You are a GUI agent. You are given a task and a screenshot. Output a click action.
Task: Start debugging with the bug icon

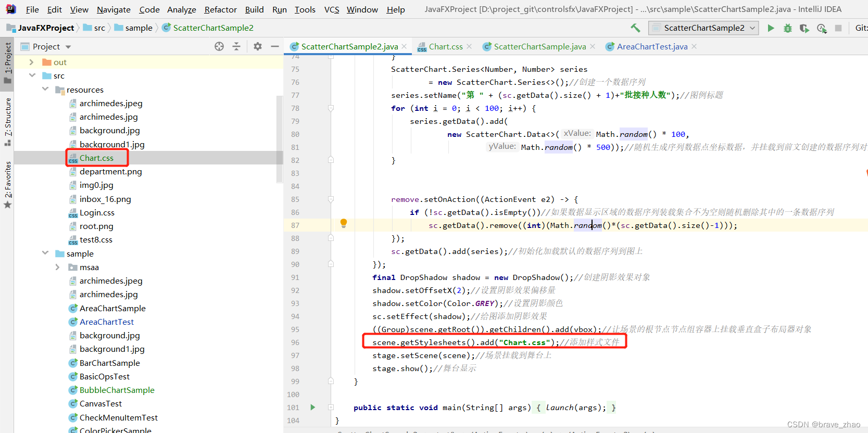788,28
